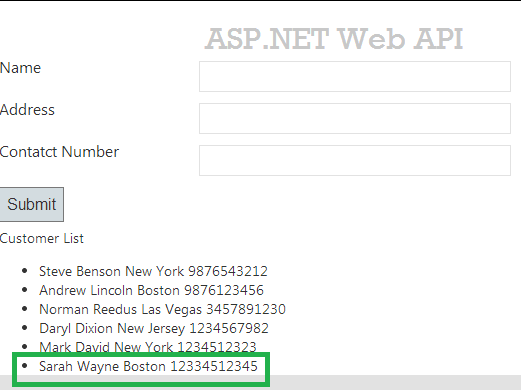This screenshot has width=524, height=390.
Task: Select the Mark David New York entry
Action: [x=148, y=347]
